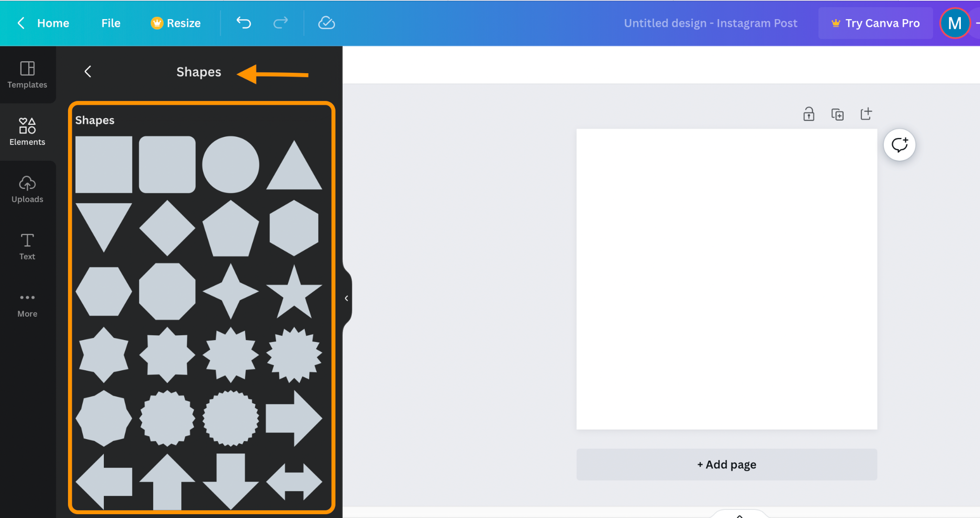Click the Undo arrow
Image resolution: width=980 pixels, height=518 pixels.
(244, 22)
